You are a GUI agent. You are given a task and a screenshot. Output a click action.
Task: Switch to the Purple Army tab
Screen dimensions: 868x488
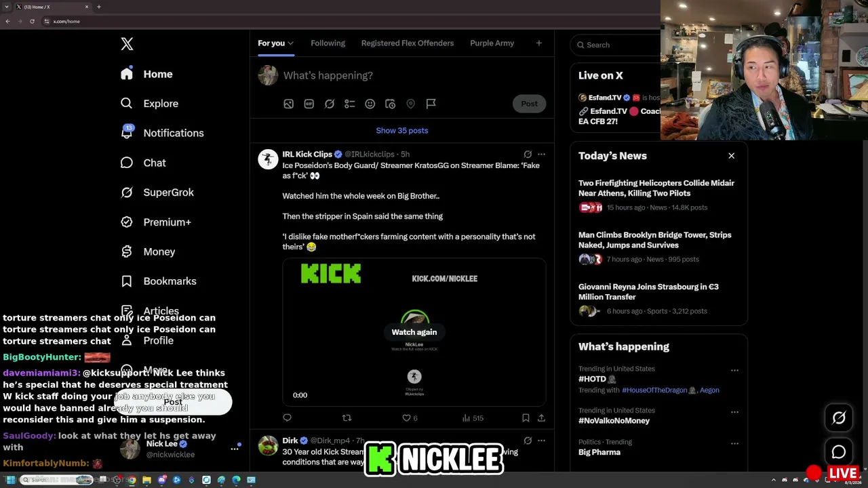[x=492, y=43]
